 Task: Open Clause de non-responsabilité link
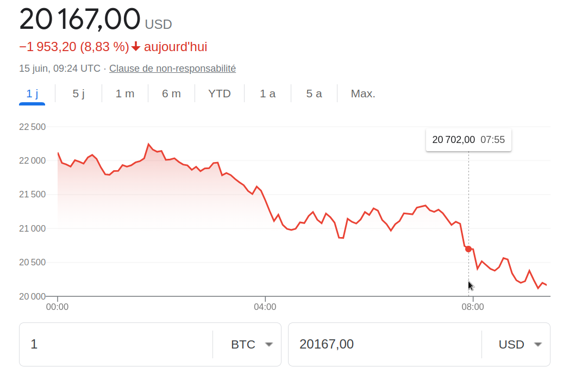tap(172, 69)
